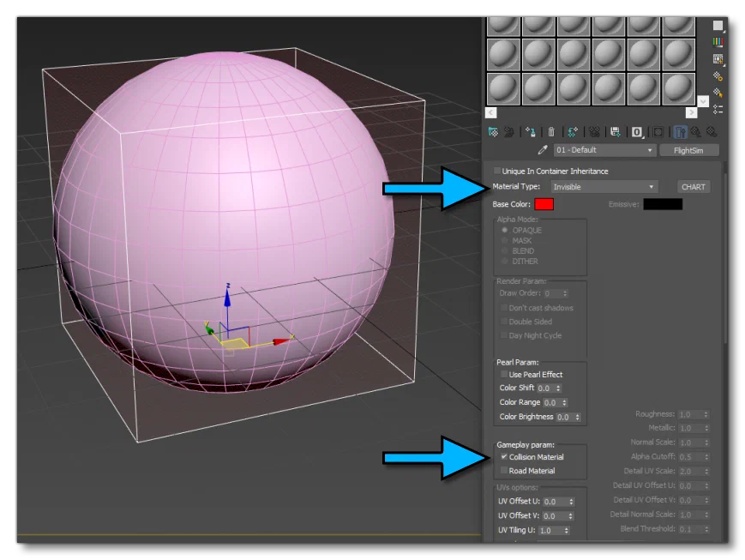This screenshot has width=745, height=560.
Task: Adjust the Color Range spinner arrows
Action: click(x=564, y=403)
